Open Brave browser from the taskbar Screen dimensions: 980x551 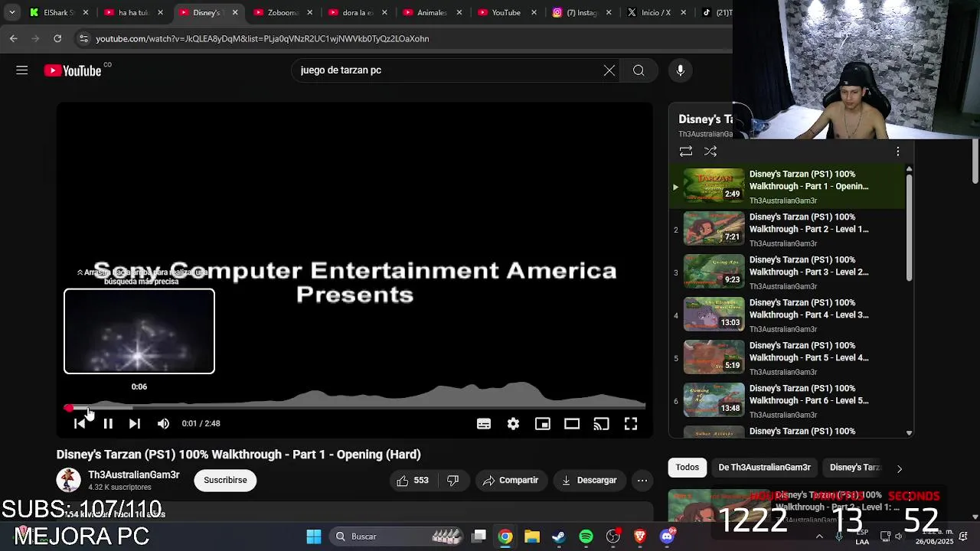pyautogui.click(x=640, y=536)
